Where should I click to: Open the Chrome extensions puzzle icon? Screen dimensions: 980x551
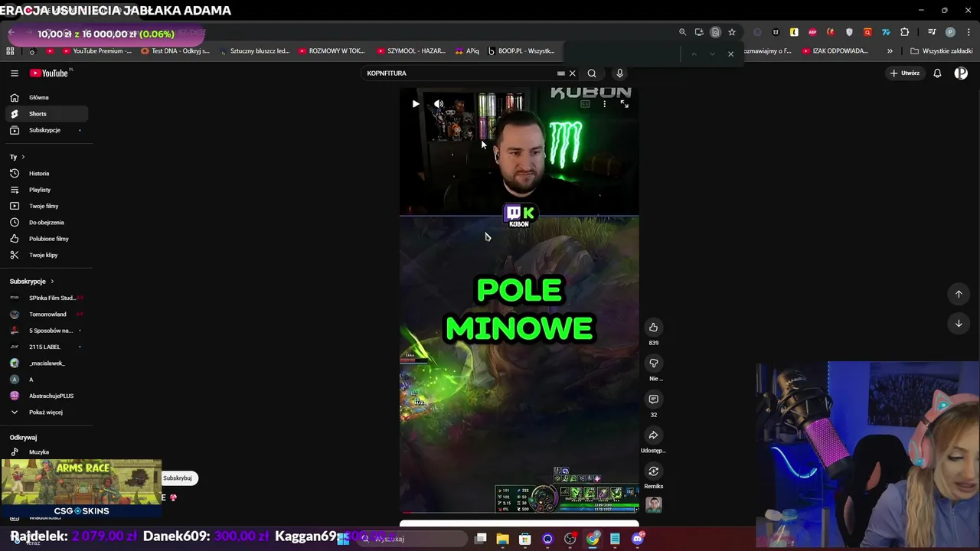905,32
